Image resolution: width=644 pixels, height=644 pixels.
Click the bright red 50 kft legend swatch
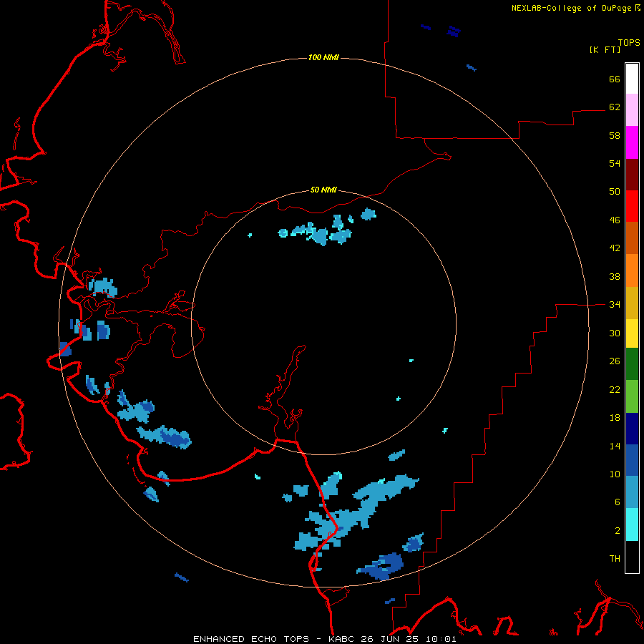coord(632,206)
